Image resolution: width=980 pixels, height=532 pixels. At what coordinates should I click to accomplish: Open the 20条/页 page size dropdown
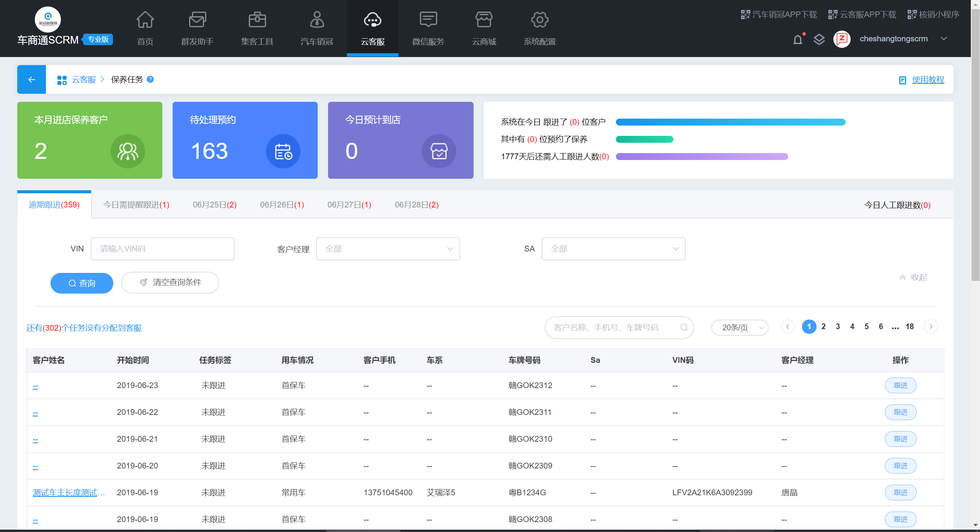tap(740, 328)
